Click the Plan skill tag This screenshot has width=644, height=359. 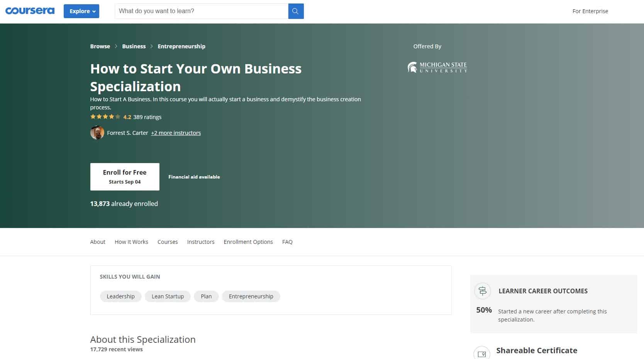click(206, 296)
